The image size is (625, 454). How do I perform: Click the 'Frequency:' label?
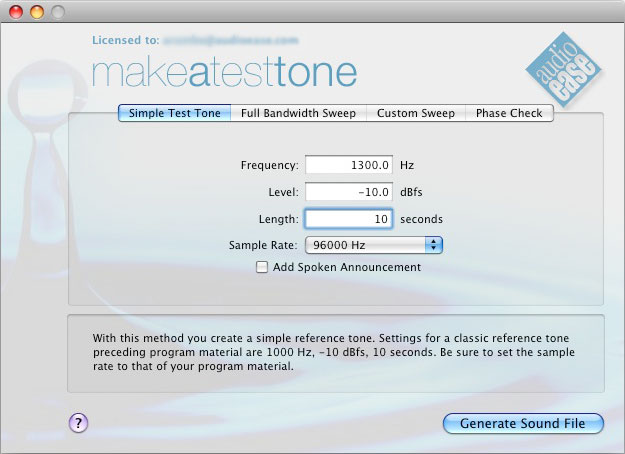pyautogui.click(x=269, y=165)
